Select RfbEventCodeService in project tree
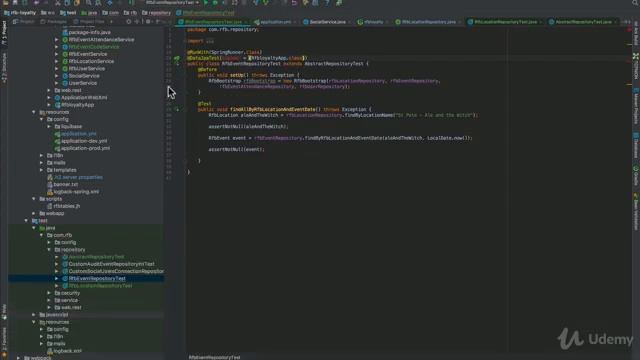The image size is (640, 360). 93,47
